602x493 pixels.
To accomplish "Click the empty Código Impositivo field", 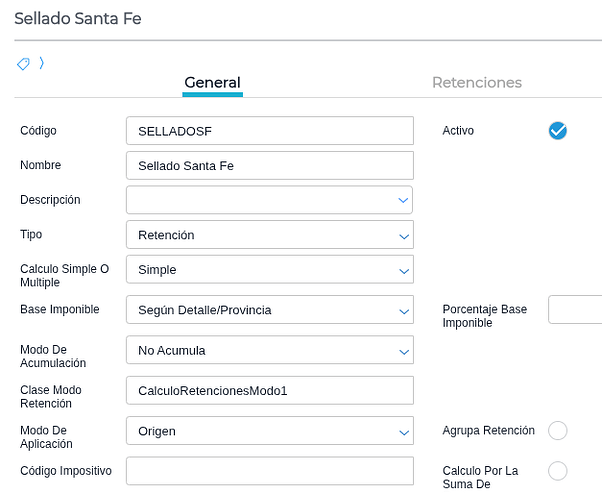I will pyautogui.click(x=269, y=471).
